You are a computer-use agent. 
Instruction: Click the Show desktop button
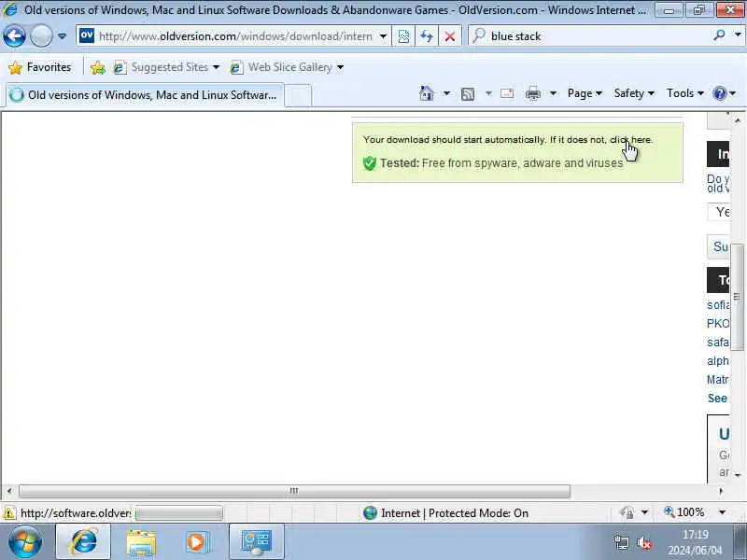pos(740,542)
